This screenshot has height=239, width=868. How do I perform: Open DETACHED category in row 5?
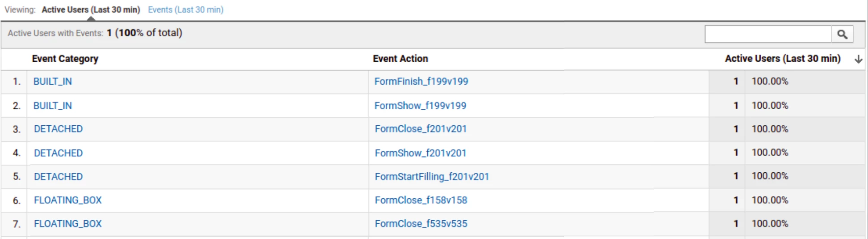[58, 176]
